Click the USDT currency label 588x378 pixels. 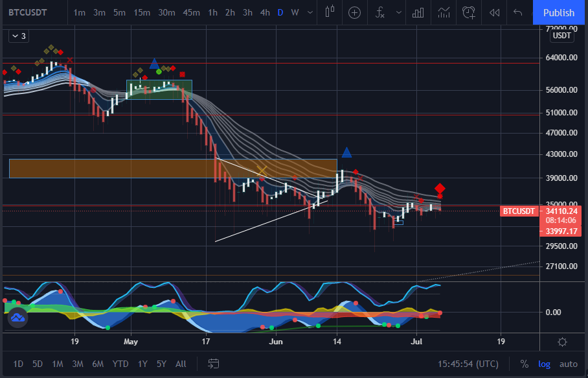tap(561, 36)
